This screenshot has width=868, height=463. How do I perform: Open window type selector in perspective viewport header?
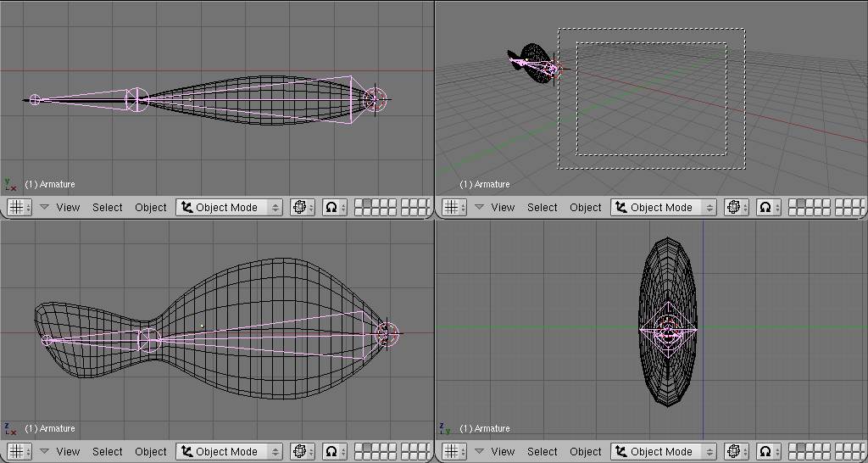point(454,207)
